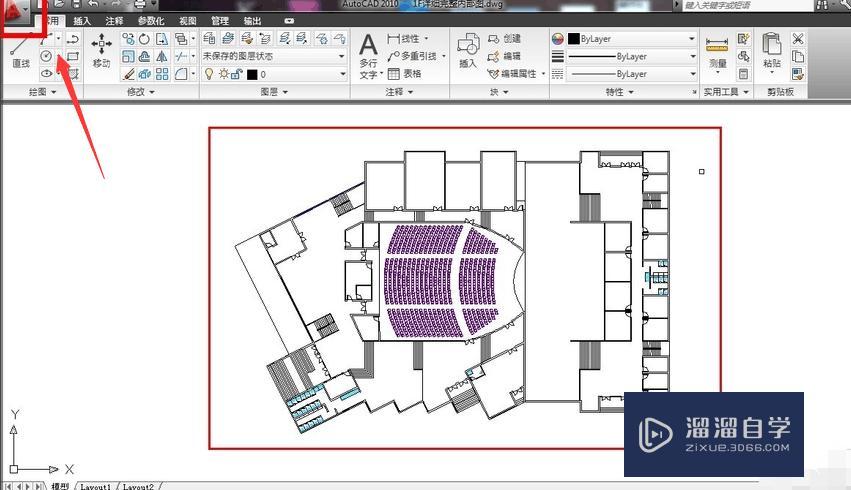The width and height of the screenshot is (851, 490).
Task: Expand the 特性 panel title
Action: coord(619,92)
